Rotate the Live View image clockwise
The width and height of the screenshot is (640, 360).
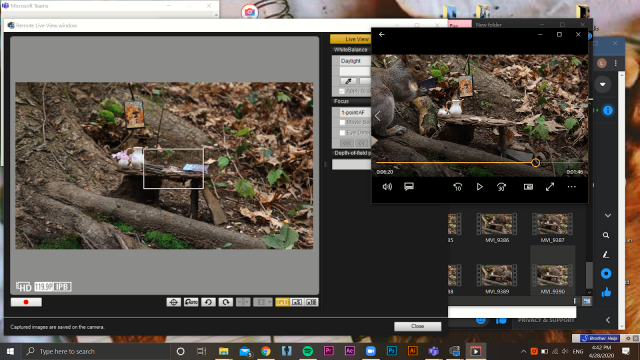click(x=226, y=302)
